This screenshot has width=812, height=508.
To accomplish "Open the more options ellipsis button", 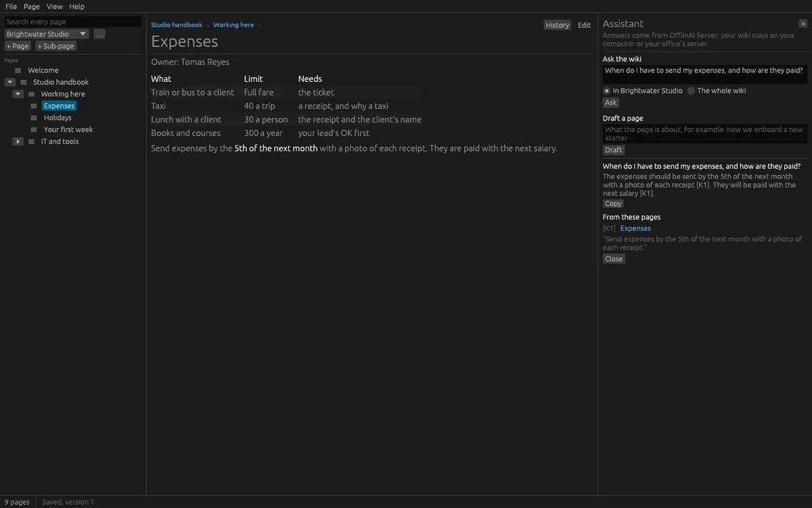I will tap(99, 34).
